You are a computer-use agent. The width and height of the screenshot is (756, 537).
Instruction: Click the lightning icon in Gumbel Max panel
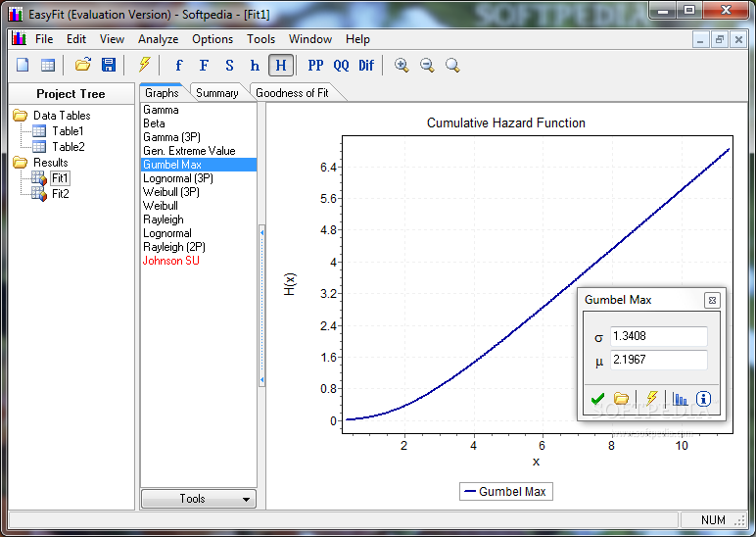pos(651,398)
